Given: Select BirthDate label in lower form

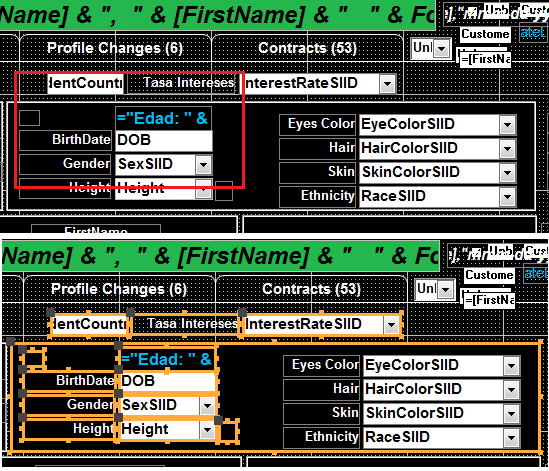Looking at the screenshot, I should pyautogui.click(x=69, y=381).
